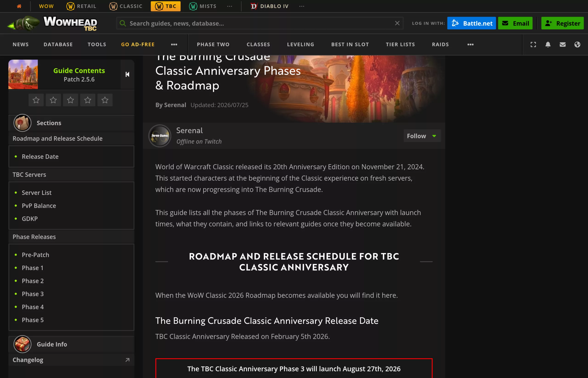Expand more games ellipsis after Diablo IV
The height and width of the screenshot is (378, 588).
click(x=302, y=6)
